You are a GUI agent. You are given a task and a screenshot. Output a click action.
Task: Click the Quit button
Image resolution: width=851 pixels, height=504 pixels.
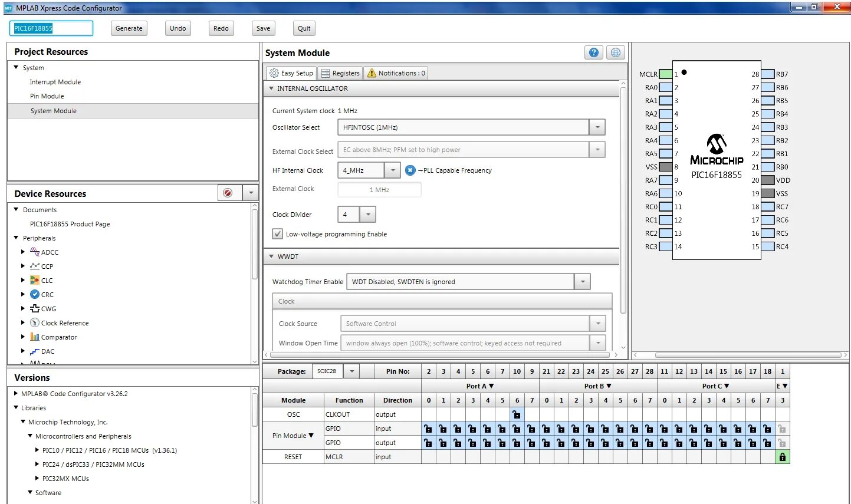(304, 28)
